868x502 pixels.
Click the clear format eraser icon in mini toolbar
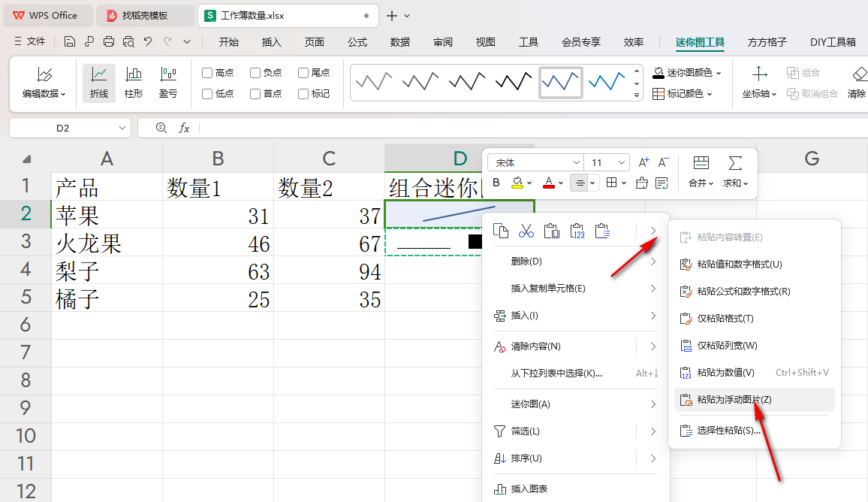pyautogui.click(x=641, y=183)
